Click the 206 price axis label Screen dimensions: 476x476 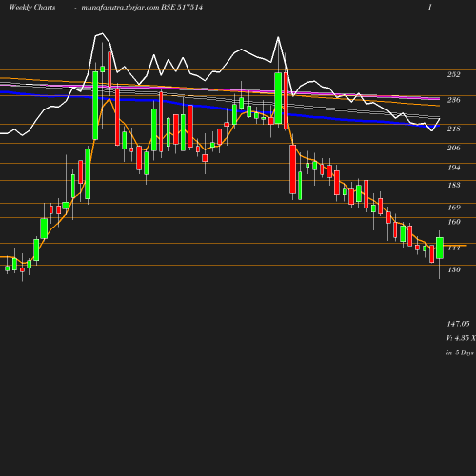click(453, 148)
